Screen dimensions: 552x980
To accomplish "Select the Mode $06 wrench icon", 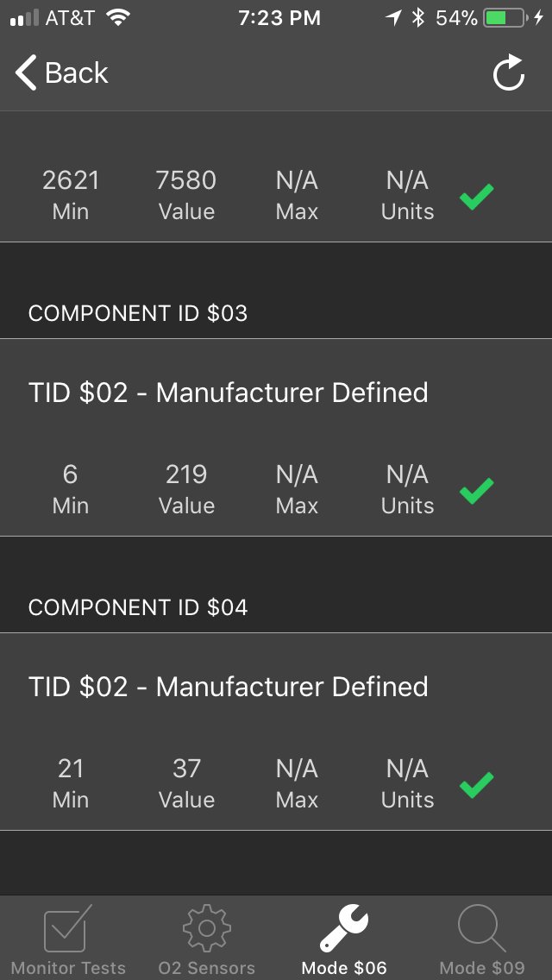I will pyautogui.click(x=344, y=929).
